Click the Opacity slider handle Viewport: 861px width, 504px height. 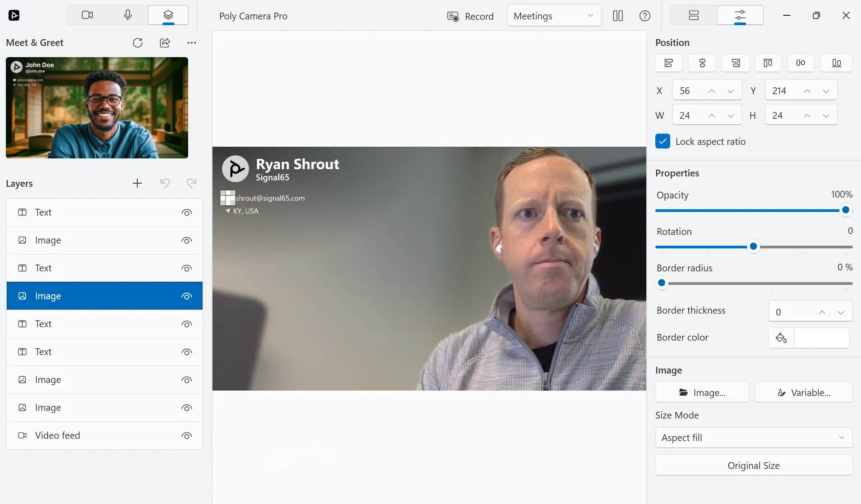click(846, 210)
